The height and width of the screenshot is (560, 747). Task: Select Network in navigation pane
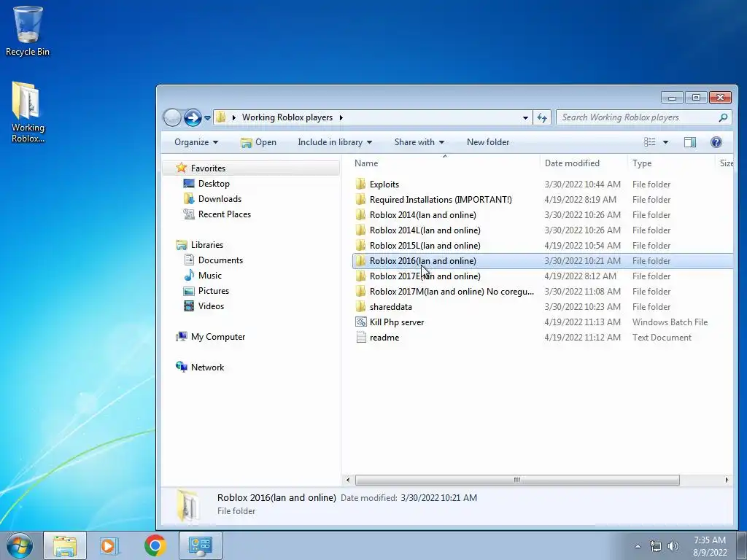[207, 367]
